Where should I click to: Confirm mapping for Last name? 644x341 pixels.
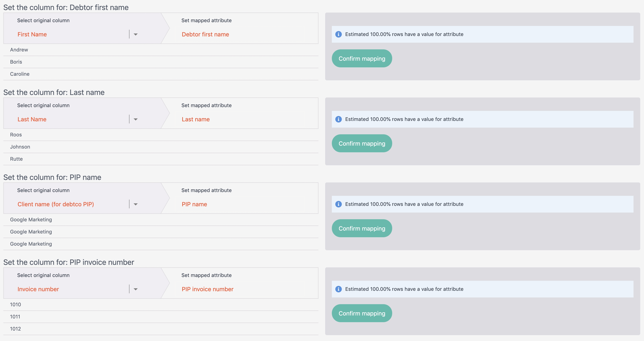[362, 143]
